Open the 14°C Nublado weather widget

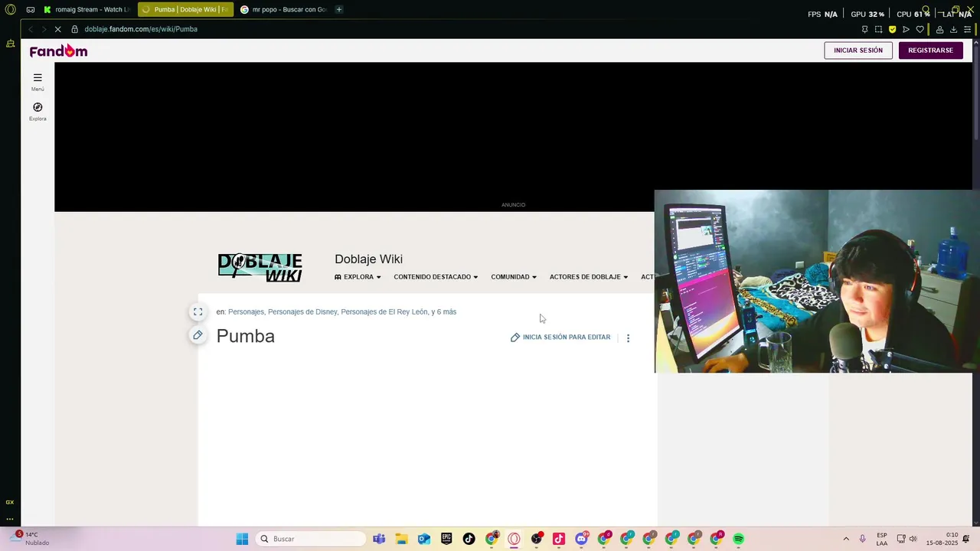tap(29, 539)
